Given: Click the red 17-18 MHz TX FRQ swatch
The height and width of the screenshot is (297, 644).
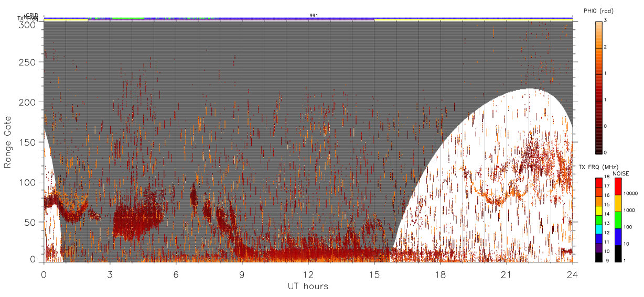Looking at the screenshot, I should pos(598,182).
